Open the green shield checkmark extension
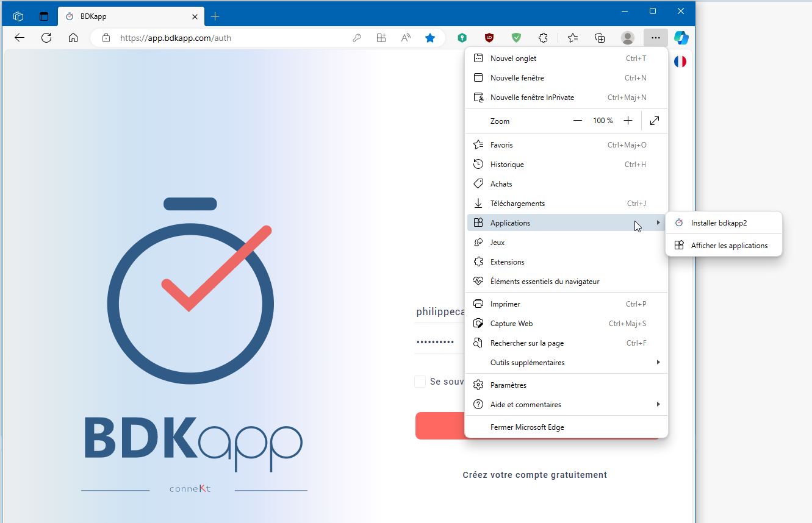This screenshot has height=523, width=812. tap(516, 38)
